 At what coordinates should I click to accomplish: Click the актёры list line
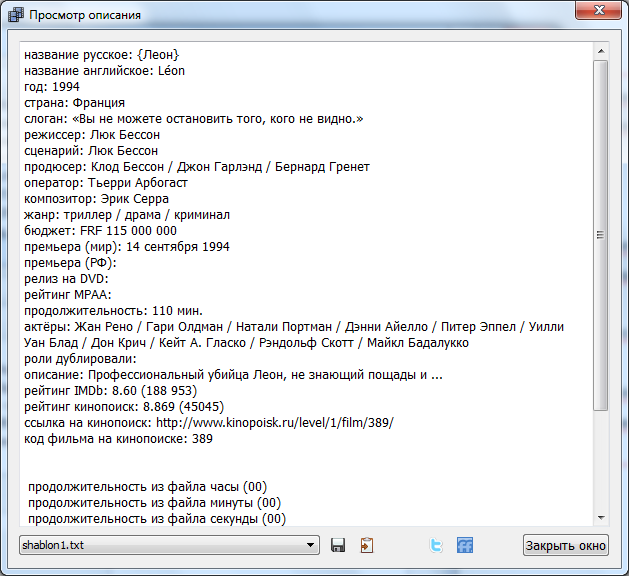(x=293, y=327)
